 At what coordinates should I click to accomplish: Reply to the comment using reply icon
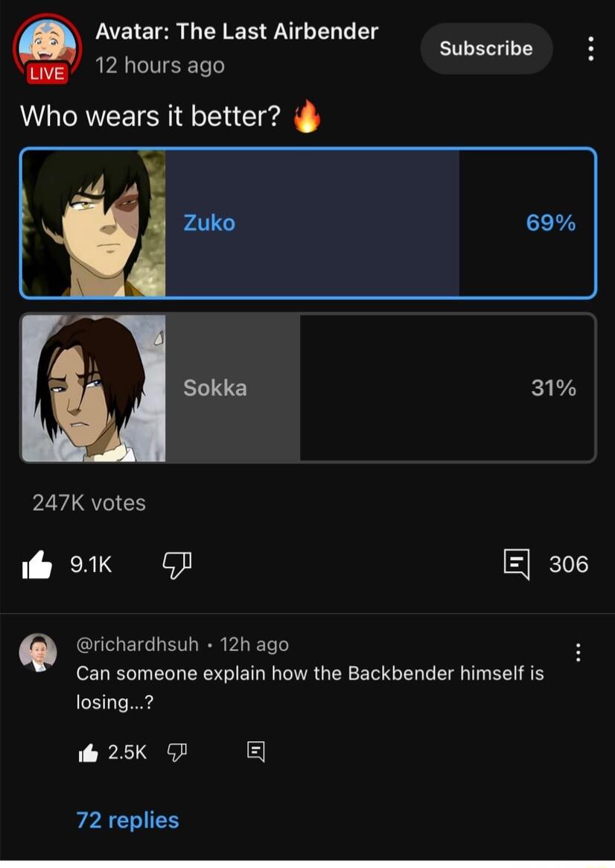[255, 753]
